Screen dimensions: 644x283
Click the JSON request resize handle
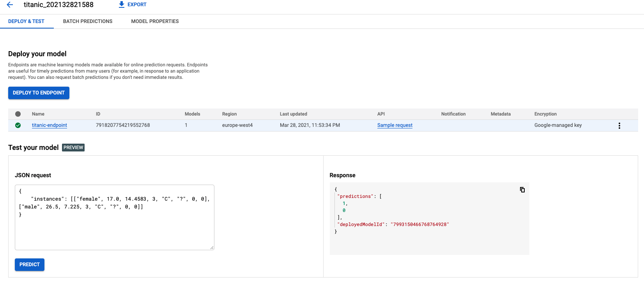212,247
